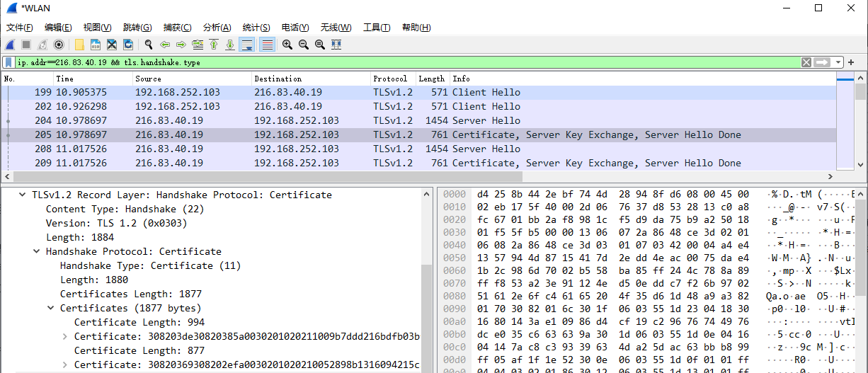Click the reload capture file icon
Image resolution: width=868 pixels, height=373 pixels.
128,45
